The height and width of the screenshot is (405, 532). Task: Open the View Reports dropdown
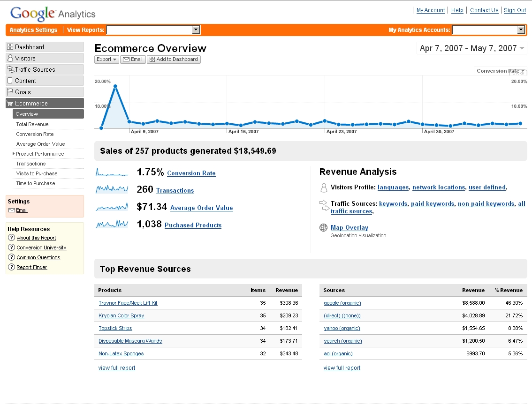153,30
